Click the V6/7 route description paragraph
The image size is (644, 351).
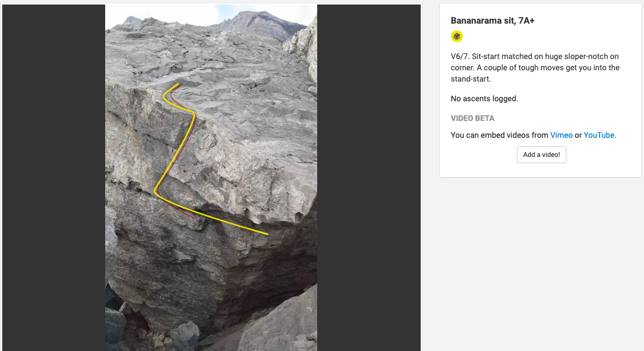[x=535, y=67]
